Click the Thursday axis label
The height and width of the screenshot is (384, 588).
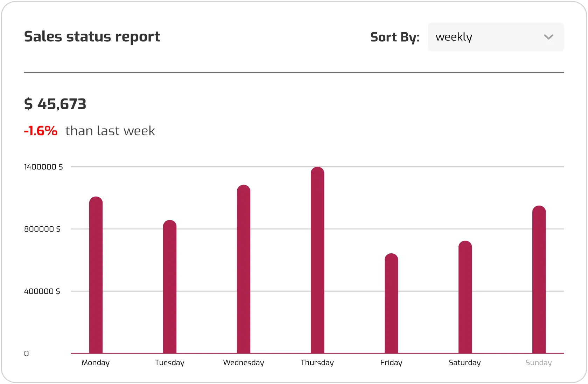click(317, 363)
